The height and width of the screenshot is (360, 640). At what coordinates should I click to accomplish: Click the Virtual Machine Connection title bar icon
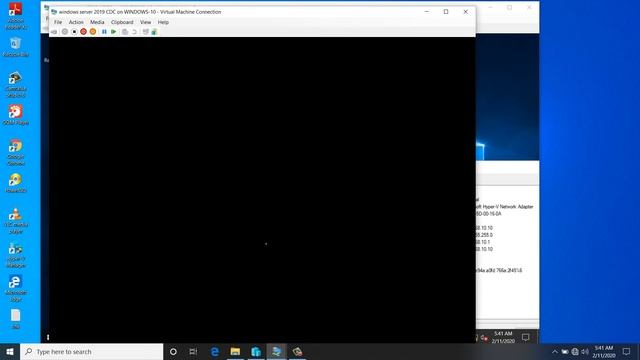54,12
